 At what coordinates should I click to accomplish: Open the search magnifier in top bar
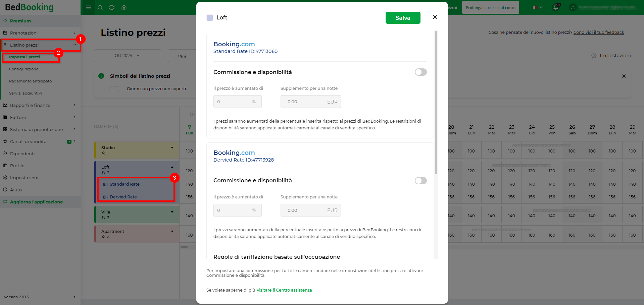(x=100, y=7)
